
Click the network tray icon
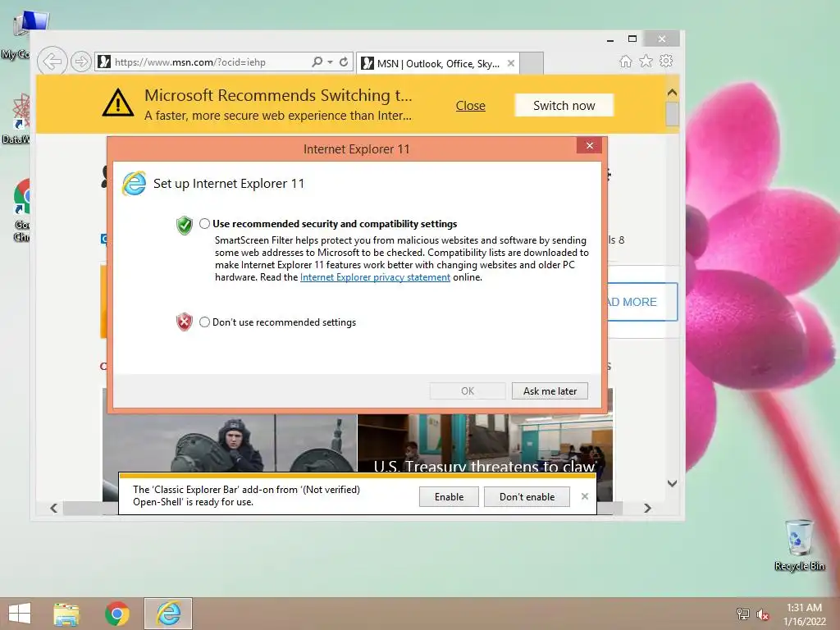[743, 614]
